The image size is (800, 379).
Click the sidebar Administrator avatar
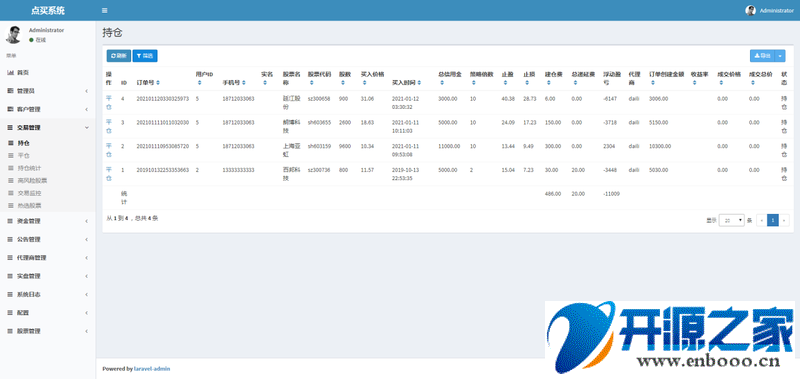pyautogui.click(x=13, y=35)
